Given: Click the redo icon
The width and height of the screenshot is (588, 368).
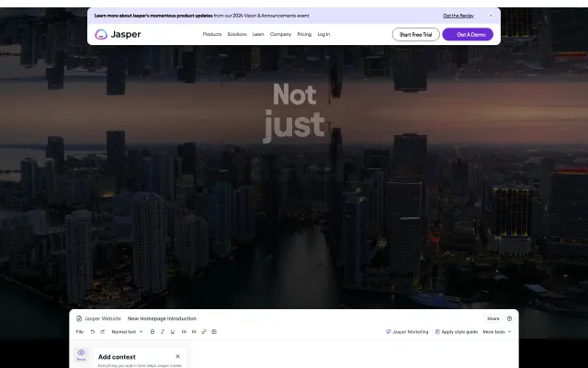Looking at the screenshot, I should (102, 332).
